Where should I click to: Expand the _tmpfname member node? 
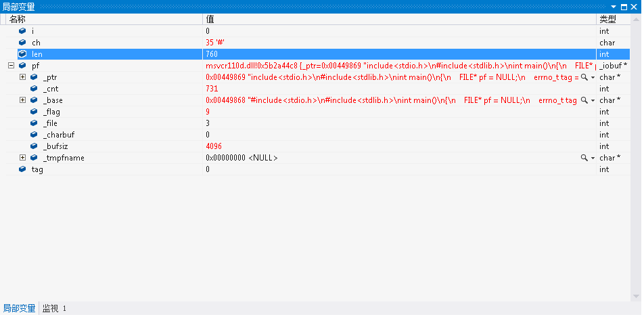click(22, 158)
